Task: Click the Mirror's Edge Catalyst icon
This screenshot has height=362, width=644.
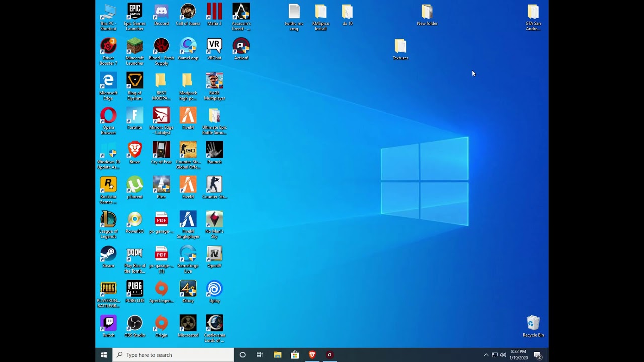Action: 162,121
